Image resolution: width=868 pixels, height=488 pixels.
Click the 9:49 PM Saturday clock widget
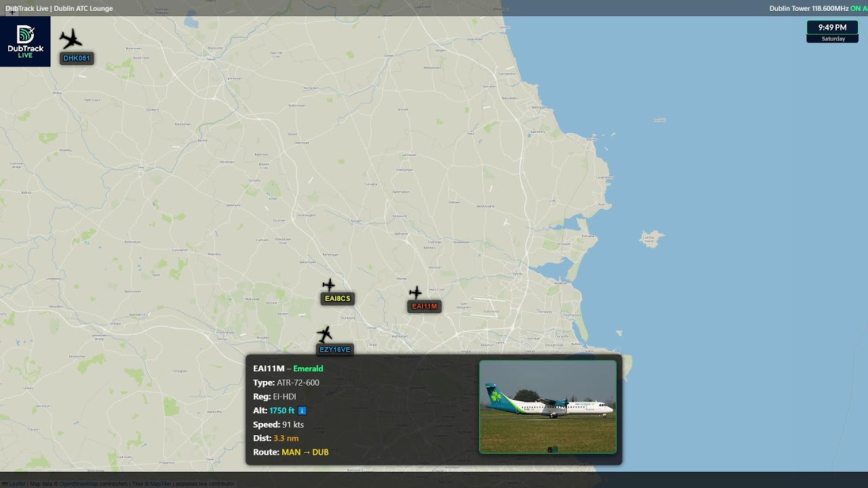coord(832,32)
